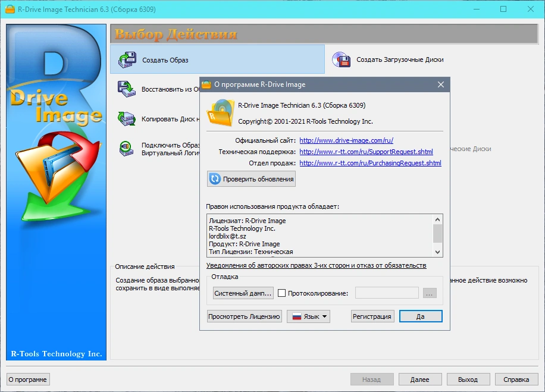Click the Системный дамп button

tap(243, 293)
